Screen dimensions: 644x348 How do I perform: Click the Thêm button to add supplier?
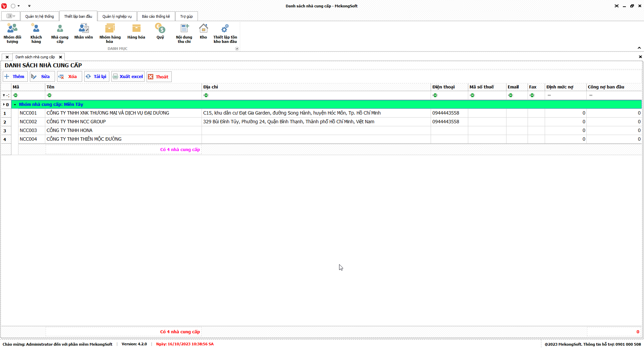click(x=15, y=77)
